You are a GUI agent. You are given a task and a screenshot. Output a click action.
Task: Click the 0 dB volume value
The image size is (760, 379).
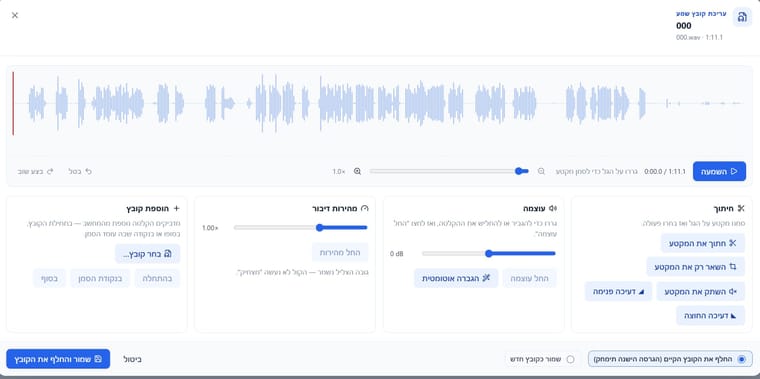[396, 253]
